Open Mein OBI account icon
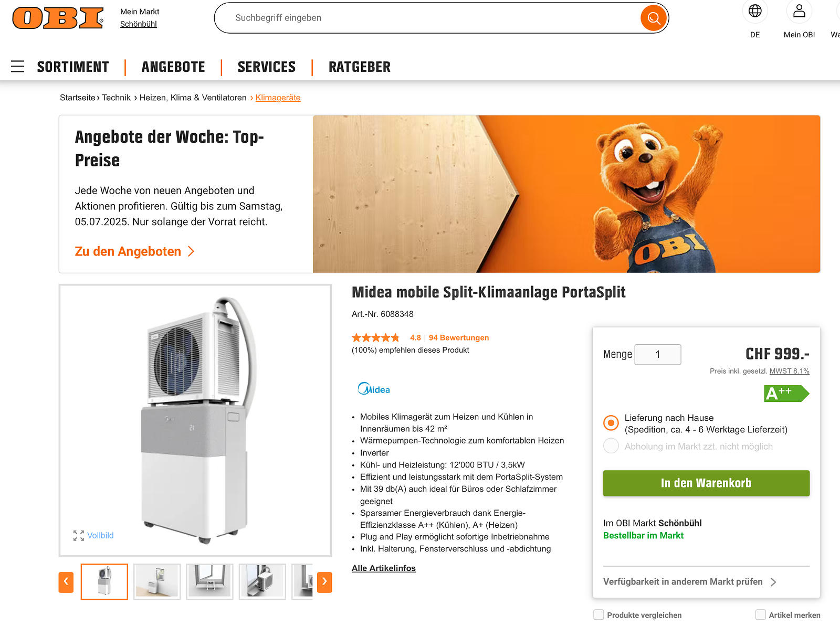This screenshot has height=626, width=840. (799, 11)
